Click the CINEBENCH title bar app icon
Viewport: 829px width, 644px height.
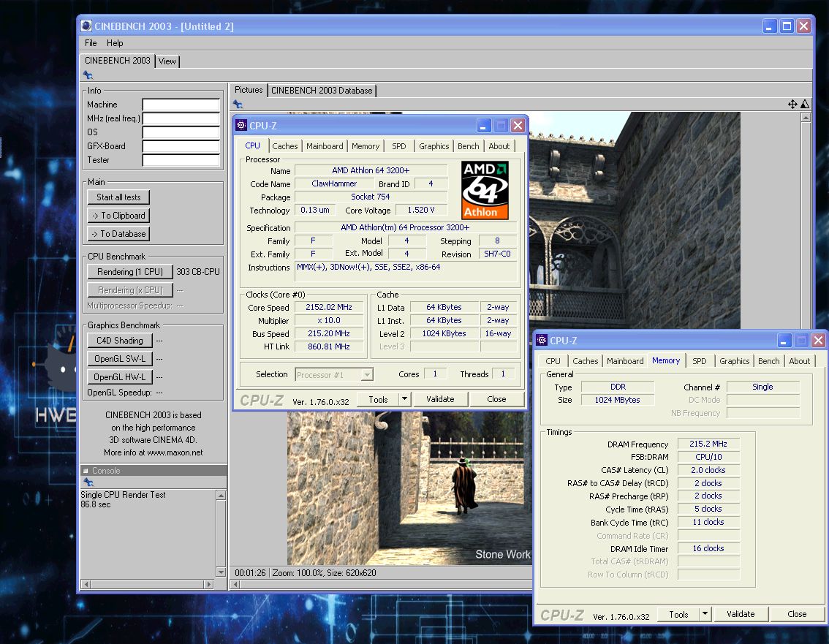point(86,26)
